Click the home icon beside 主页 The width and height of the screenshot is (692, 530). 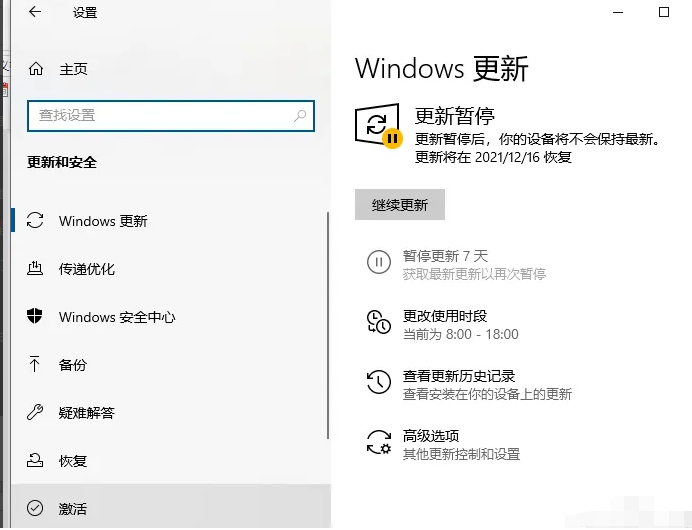(x=36, y=69)
